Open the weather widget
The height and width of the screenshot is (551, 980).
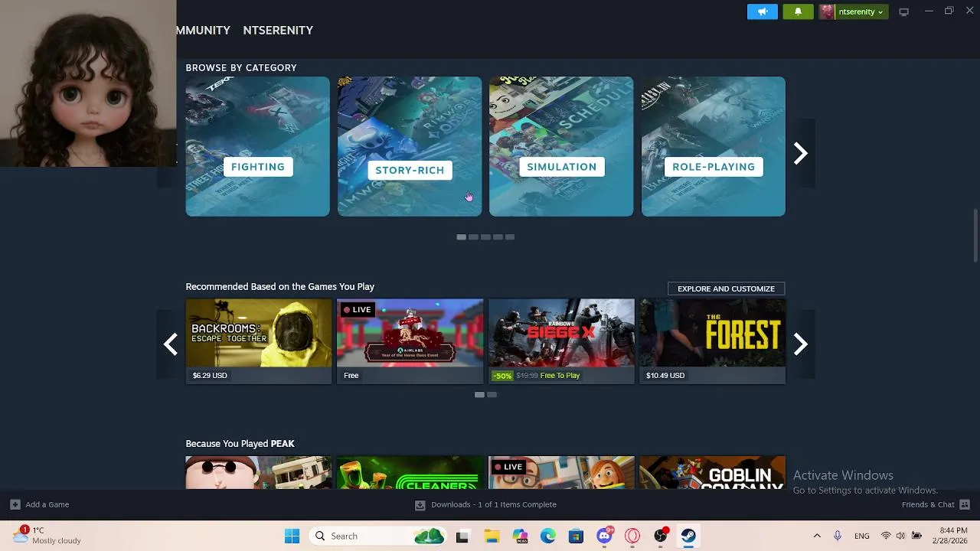(x=47, y=535)
